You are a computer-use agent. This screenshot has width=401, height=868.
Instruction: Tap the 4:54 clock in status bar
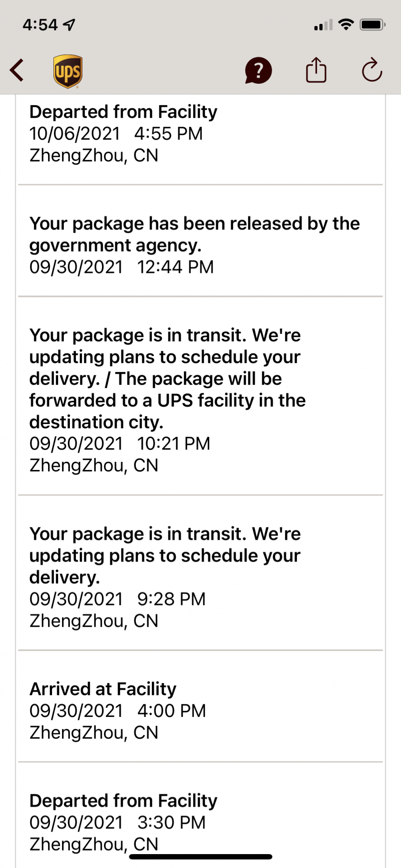40,25
